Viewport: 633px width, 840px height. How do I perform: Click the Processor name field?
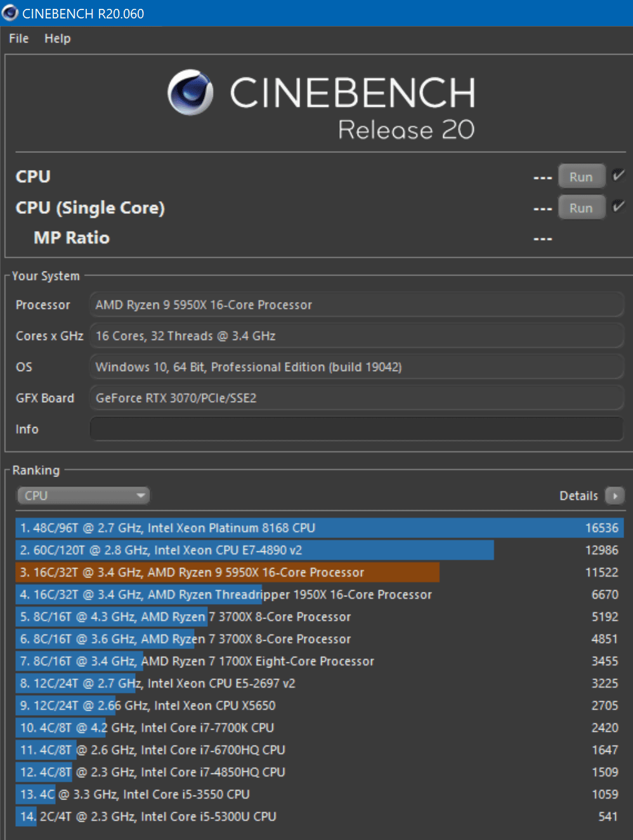pos(356,305)
